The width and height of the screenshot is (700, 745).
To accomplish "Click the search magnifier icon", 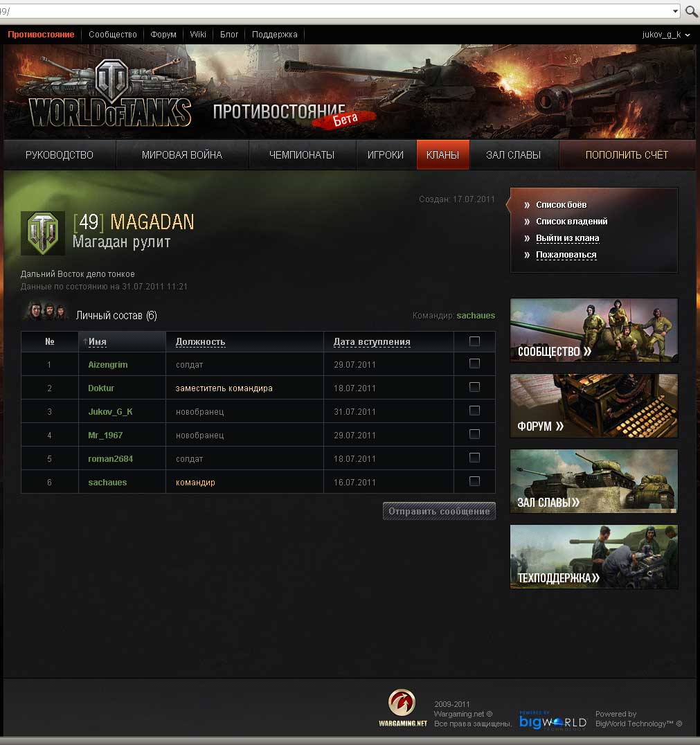I will point(691,11).
